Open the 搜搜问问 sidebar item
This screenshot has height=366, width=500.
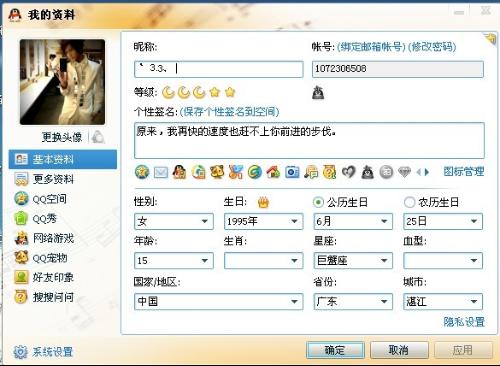pos(63,297)
